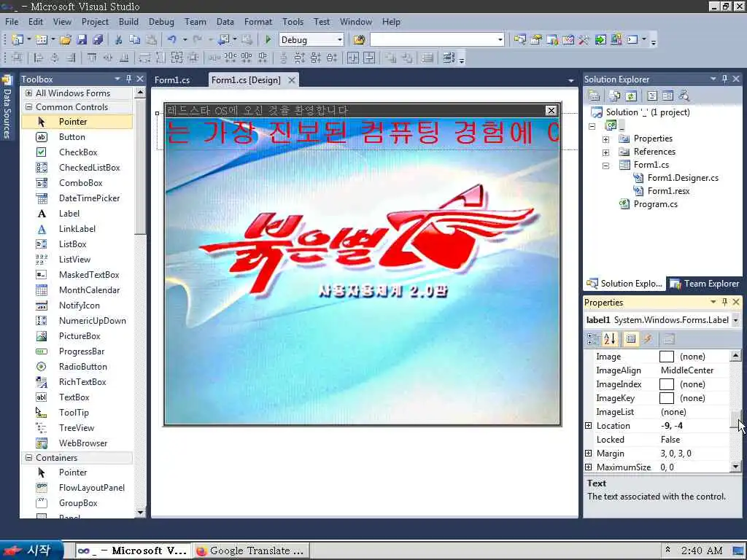The height and width of the screenshot is (560, 747).
Task: Open the Find combo box dropdown
Action: coord(500,40)
